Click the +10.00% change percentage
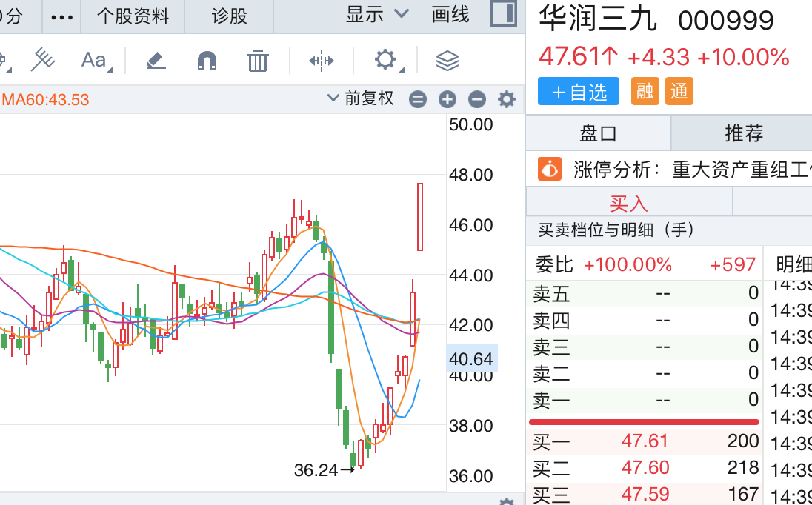This screenshot has width=812, height=505. click(x=743, y=57)
